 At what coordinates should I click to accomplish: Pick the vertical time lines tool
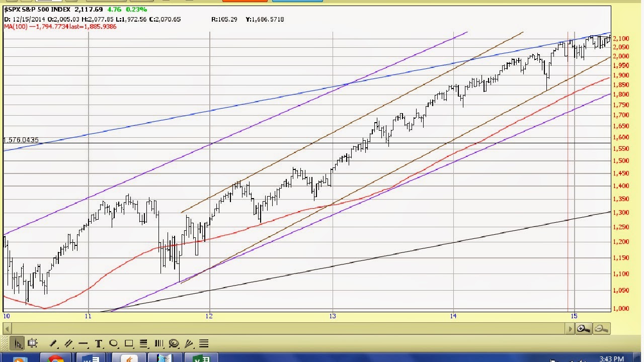coord(159,343)
